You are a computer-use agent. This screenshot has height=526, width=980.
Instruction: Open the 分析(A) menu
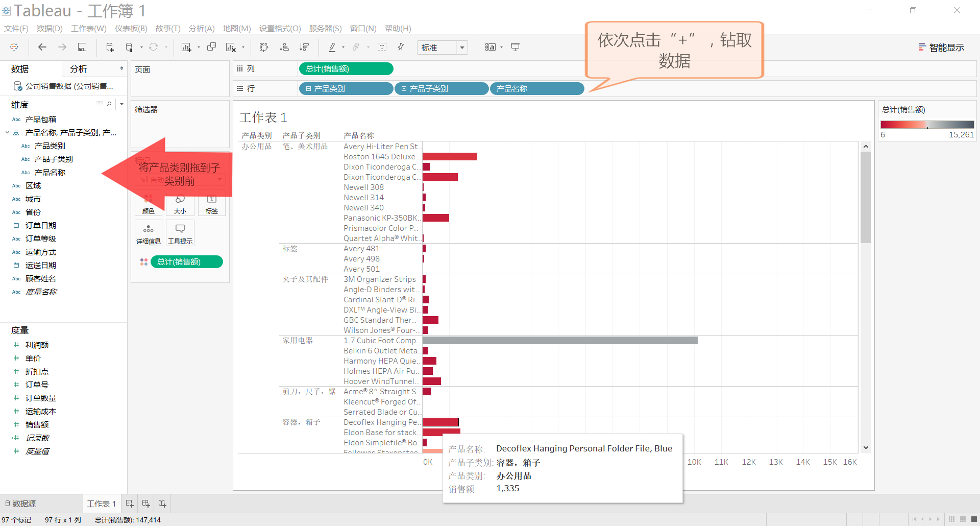tap(202, 29)
